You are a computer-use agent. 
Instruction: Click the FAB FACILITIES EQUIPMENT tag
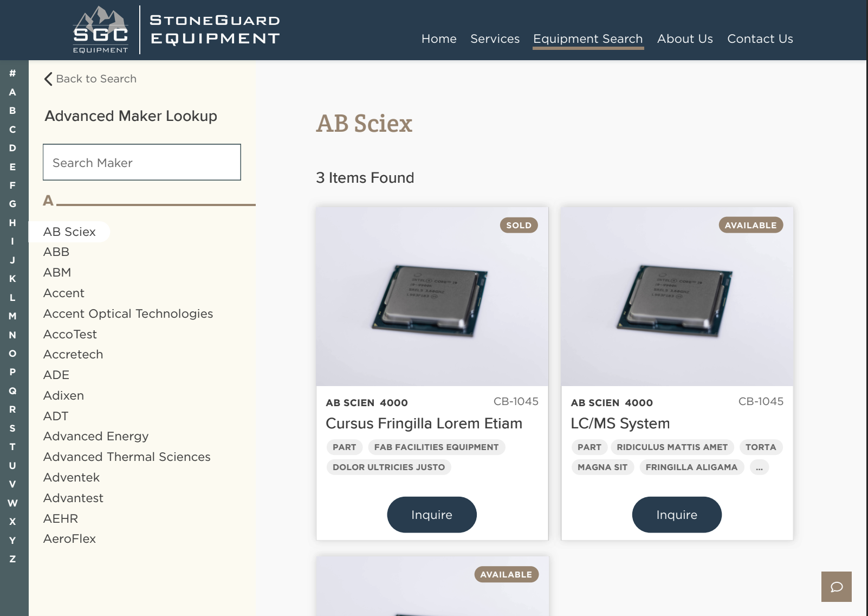coord(436,447)
